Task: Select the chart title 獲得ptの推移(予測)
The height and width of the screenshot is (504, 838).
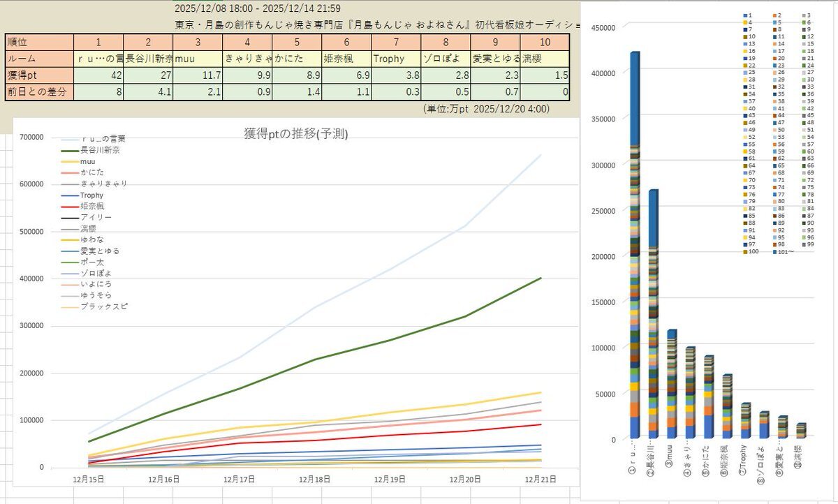Action: click(x=296, y=134)
